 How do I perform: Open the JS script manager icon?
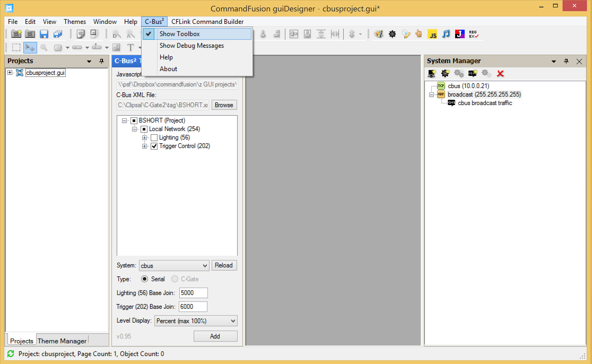432,34
